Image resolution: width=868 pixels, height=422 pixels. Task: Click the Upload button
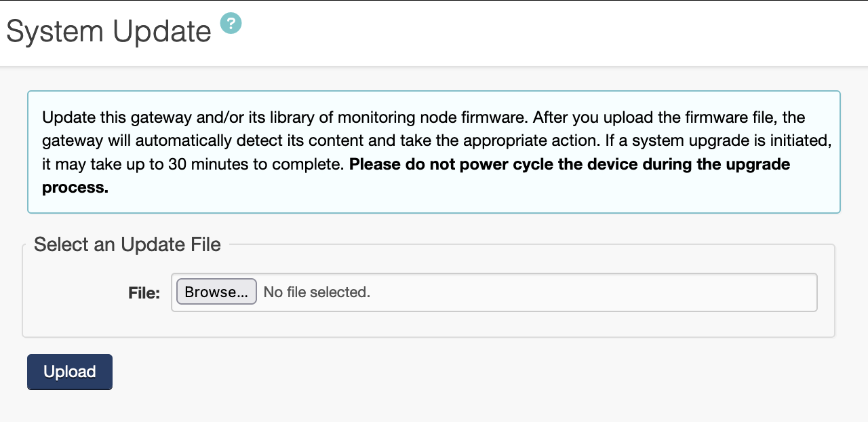pos(70,372)
